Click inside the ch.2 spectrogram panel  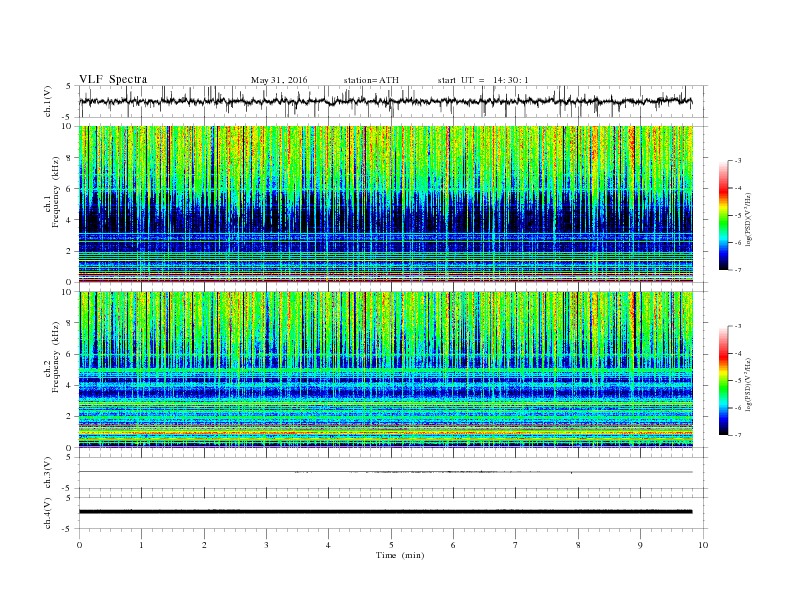(385, 369)
